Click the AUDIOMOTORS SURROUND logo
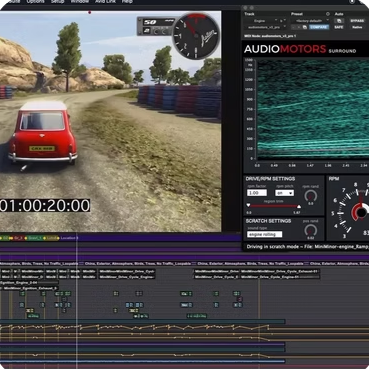The width and height of the screenshot is (369, 369). pyautogui.click(x=300, y=49)
